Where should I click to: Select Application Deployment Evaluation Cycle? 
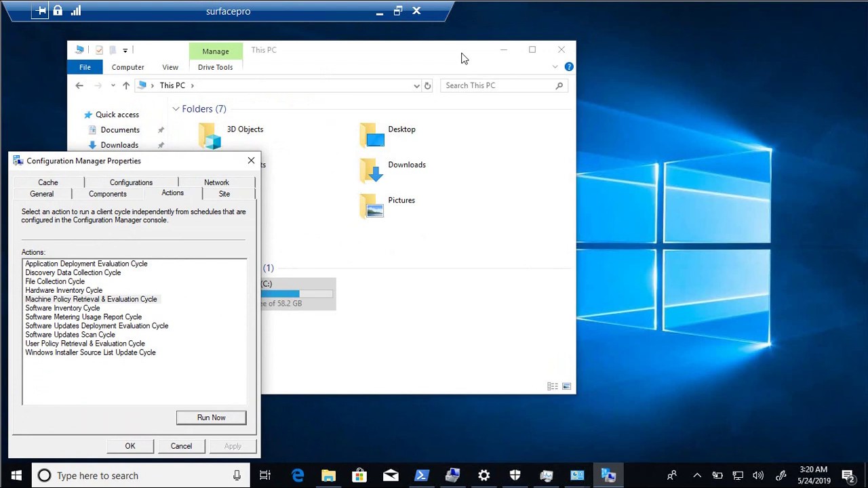coord(86,264)
